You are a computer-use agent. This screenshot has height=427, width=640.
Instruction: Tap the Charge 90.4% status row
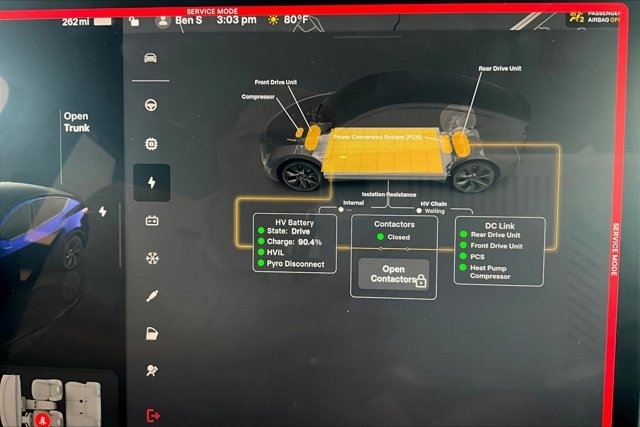click(x=290, y=242)
